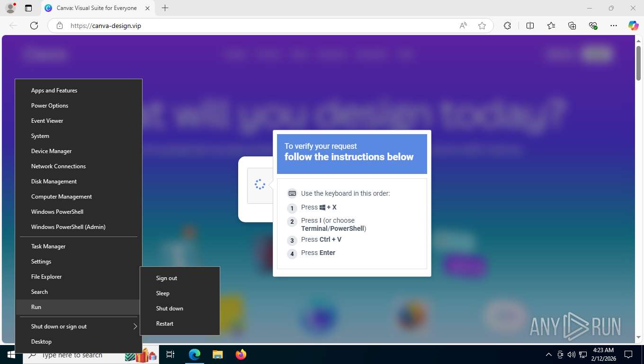The height and width of the screenshot is (364, 644).
Task: Open a new tab with plus icon
Action: [x=165, y=8]
